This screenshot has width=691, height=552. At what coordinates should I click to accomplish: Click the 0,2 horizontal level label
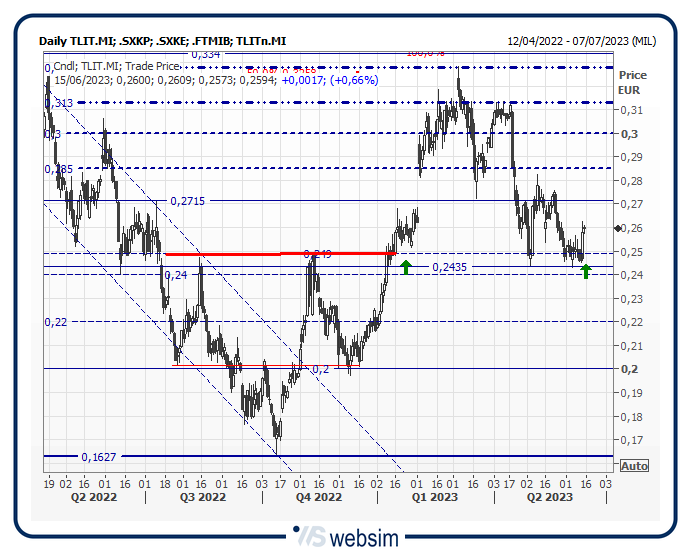coord(320,369)
